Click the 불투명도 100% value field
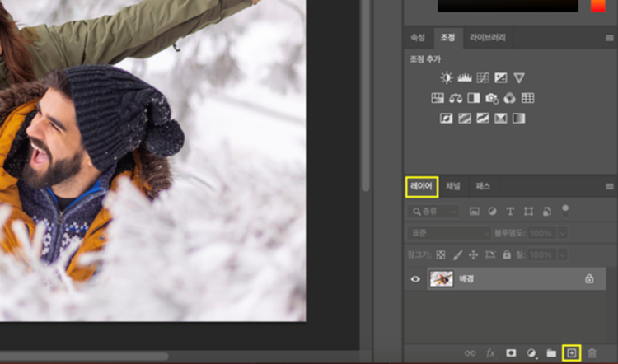618x364 pixels. point(541,233)
